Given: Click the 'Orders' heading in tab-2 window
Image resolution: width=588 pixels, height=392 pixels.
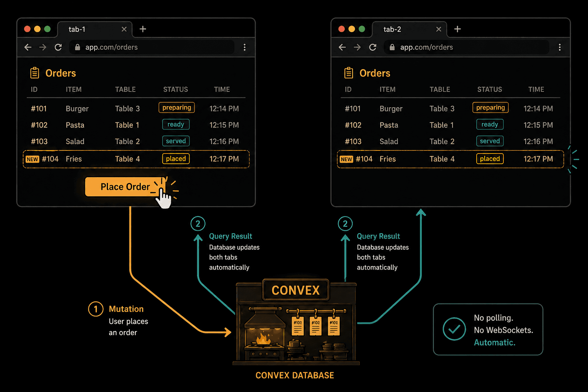Looking at the screenshot, I should click(375, 73).
